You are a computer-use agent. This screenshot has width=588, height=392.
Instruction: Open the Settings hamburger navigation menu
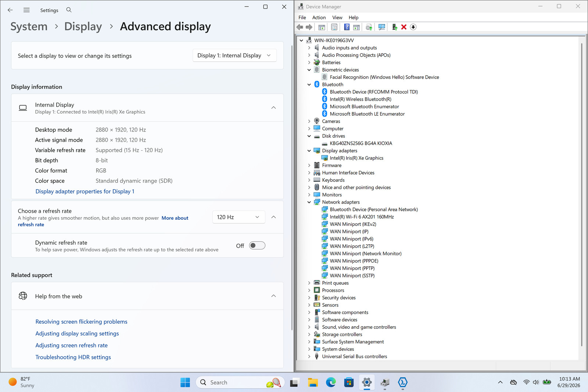(26, 10)
